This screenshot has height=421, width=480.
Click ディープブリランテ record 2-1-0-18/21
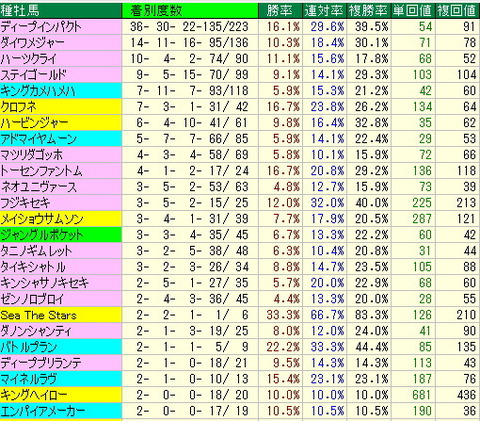193,363
